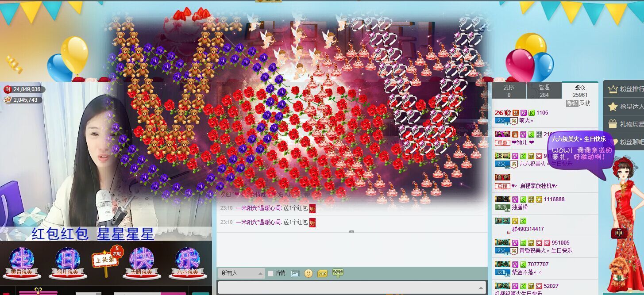Click the 郡公 rank badge beside 7077707
This screenshot has width=644, height=295.
502,264
